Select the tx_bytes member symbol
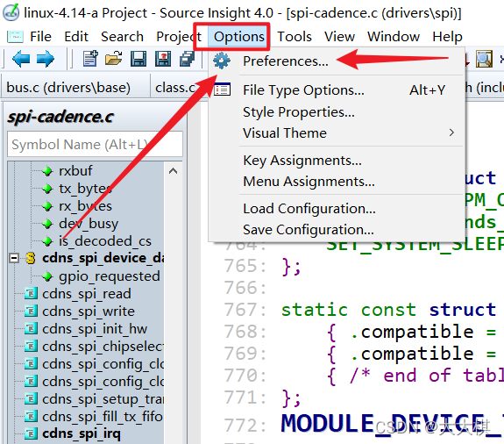The height and width of the screenshot is (444, 504). [x=85, y=189]
